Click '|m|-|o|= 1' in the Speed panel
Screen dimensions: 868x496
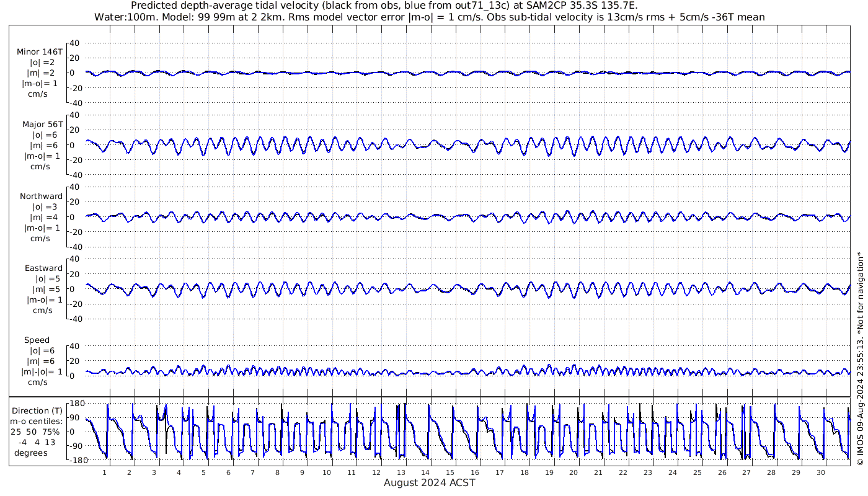click(x=42, y=372)
